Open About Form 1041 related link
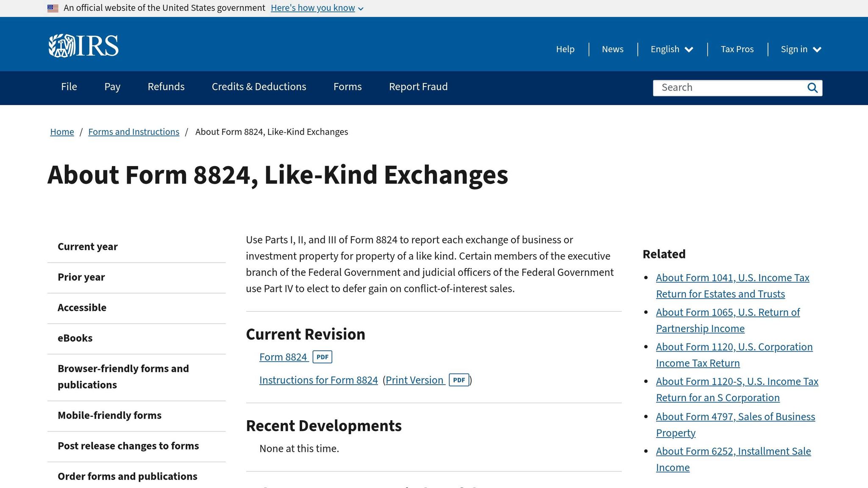The height and width of the screenshot is (488, 868). pyautogui.click(x=732, y=286)
